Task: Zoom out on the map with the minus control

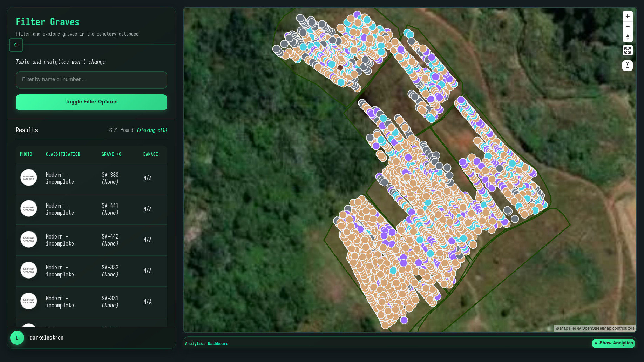Action: (628, 27)
